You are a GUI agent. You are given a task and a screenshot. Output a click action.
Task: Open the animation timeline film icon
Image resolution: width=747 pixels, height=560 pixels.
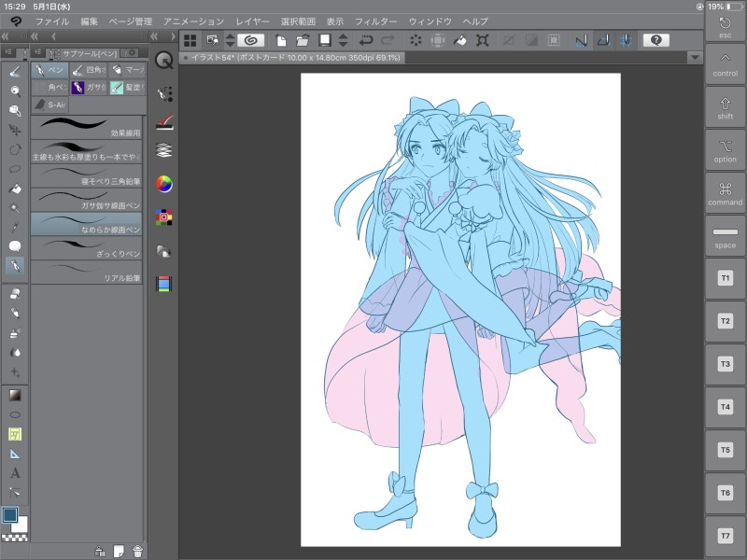tap(164, 283)
